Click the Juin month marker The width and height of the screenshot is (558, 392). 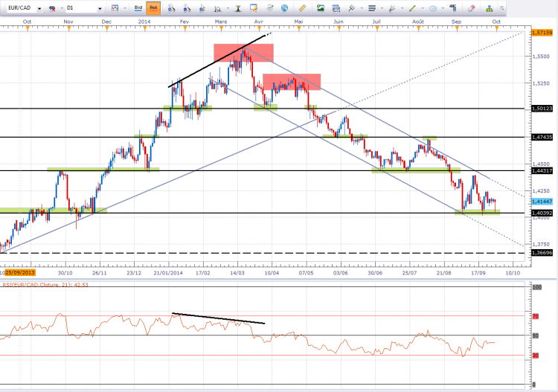click(339, 22)
